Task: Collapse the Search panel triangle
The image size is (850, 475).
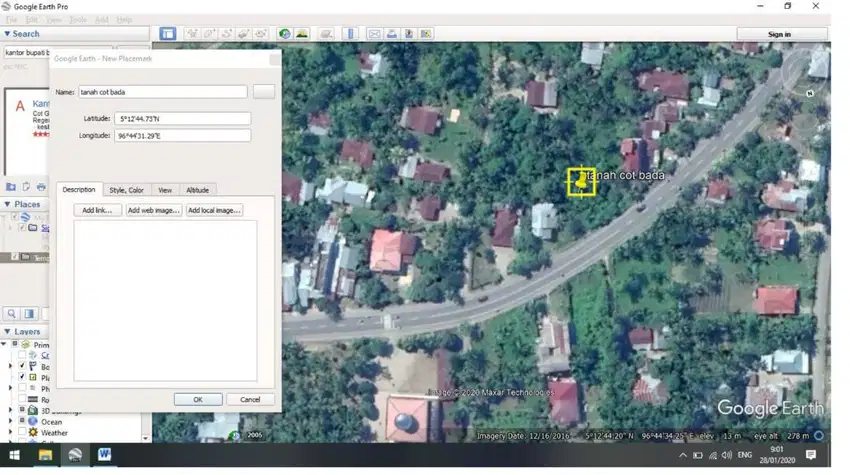Action: click(x=7, y=34)
